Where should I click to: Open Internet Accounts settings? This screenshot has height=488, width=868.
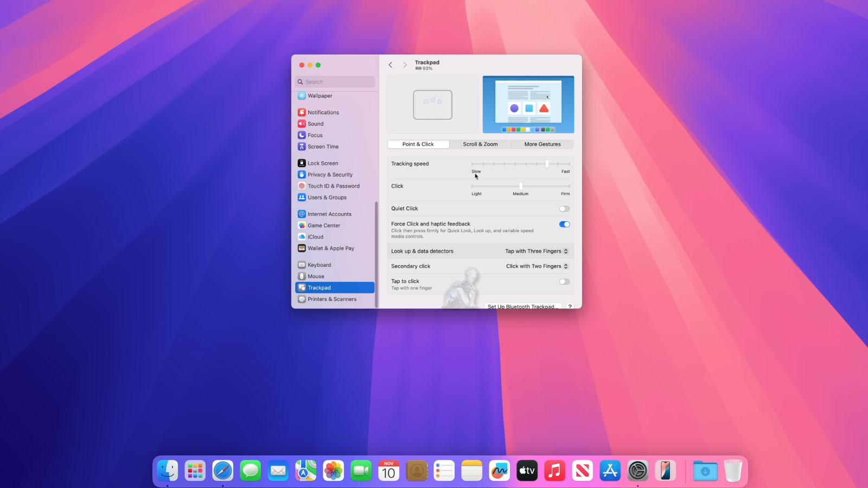(x=335, y=214)
